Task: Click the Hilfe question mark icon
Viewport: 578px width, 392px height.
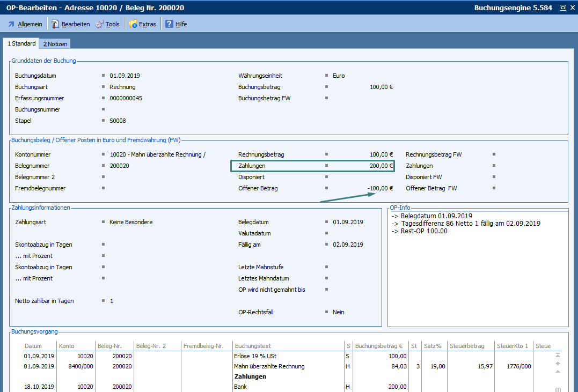Action: point(169,24)
